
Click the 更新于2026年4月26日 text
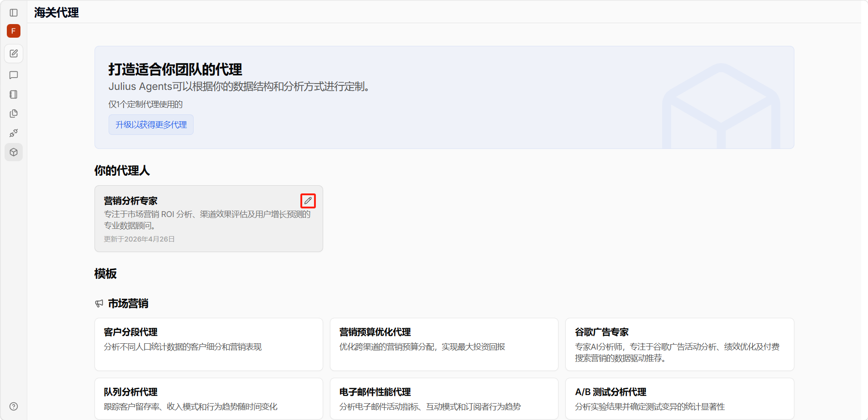tap(139, 239)
